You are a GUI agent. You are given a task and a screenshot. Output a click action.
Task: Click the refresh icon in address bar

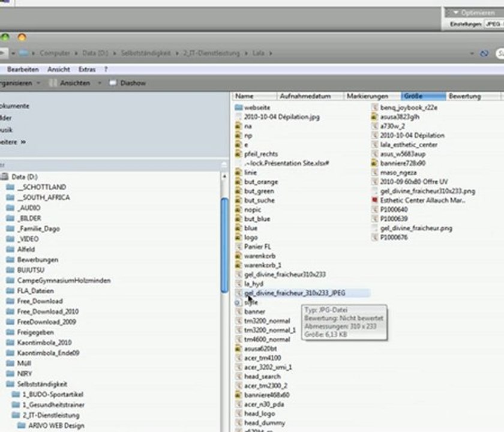(x=484, y=53)
